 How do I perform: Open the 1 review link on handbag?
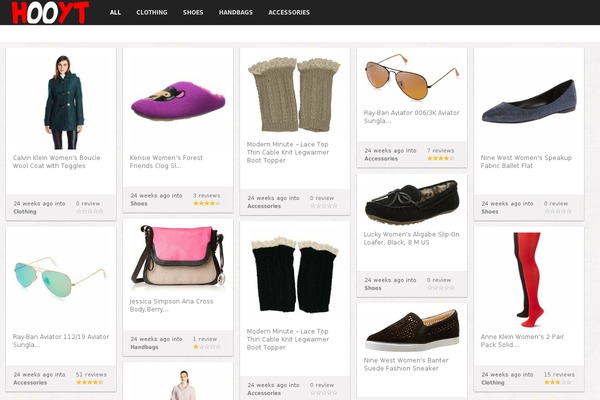click(x=205, y=339)
